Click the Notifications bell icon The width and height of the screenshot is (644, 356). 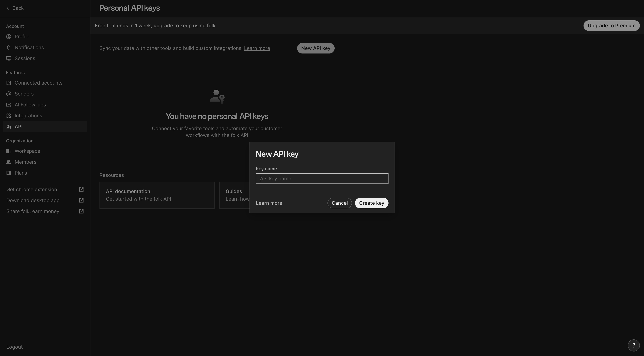[x=9, y=47]
